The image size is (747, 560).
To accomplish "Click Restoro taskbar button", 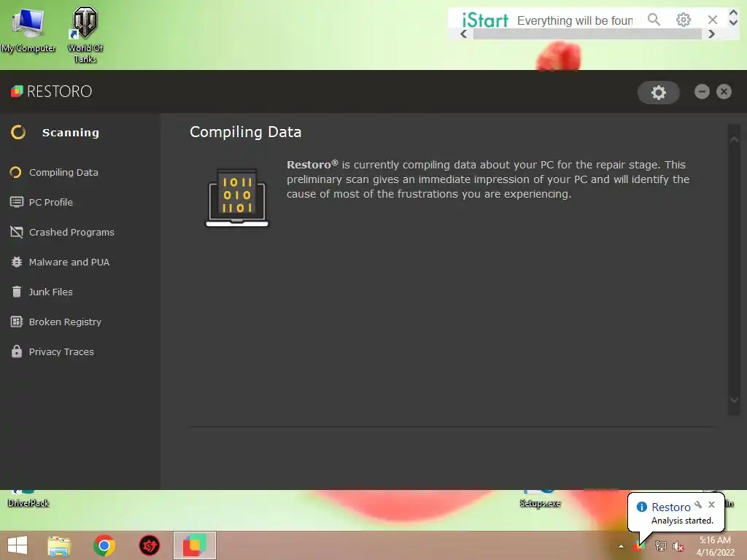I will point(194,545).
